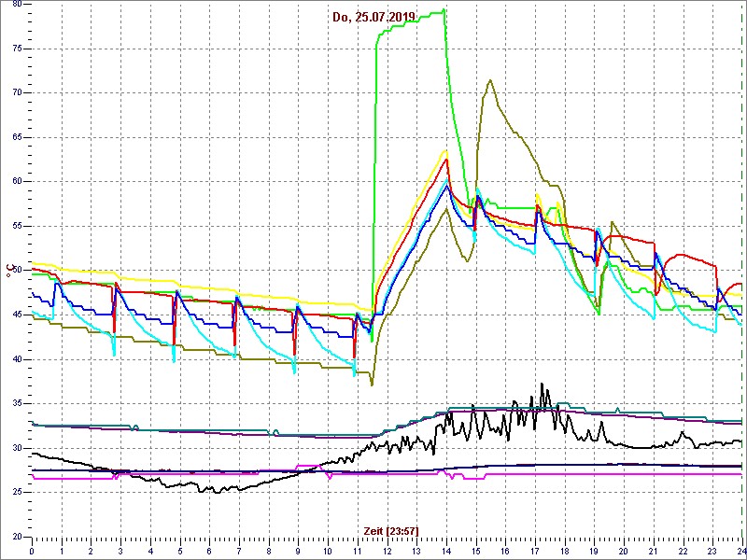Viewport: 747px width, 560px height.
Task: Click the 20 label on temperature axis
Action: (x=18, y=536)
